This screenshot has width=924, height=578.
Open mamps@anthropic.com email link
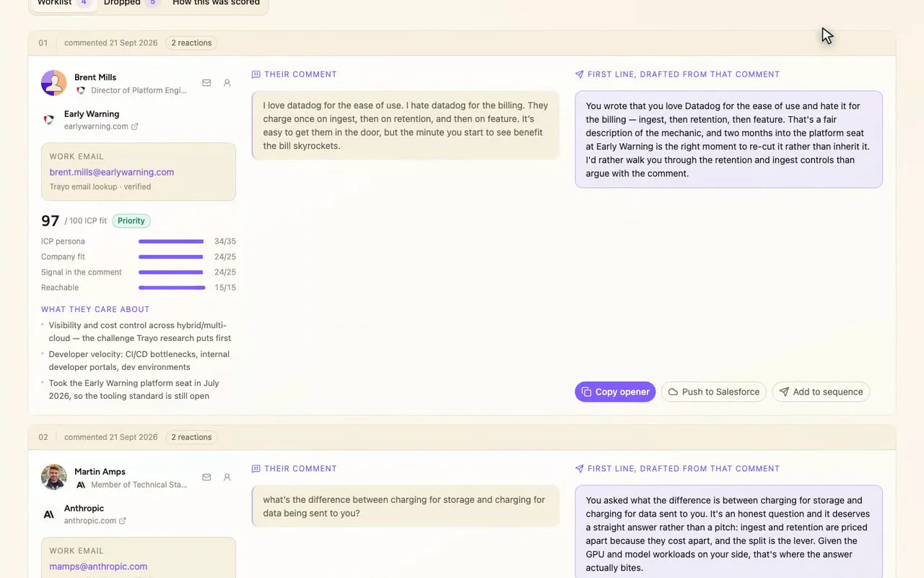tap(98, 566)
